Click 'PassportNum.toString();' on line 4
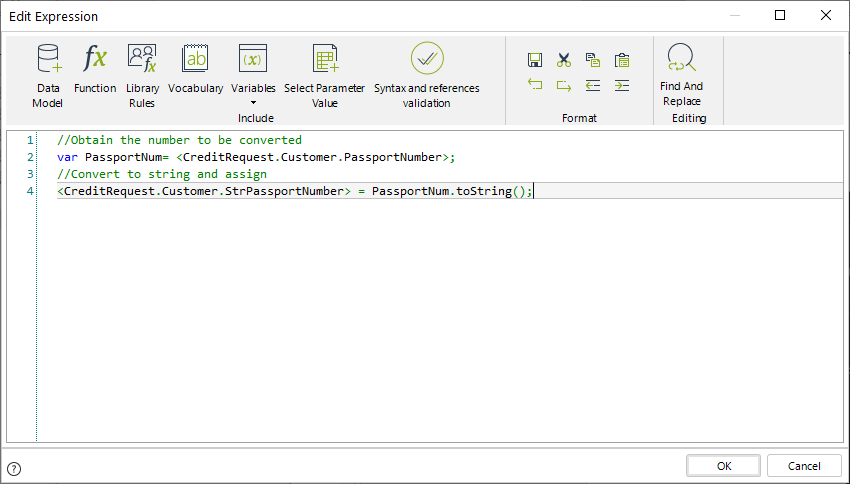This screenshot has height=484, width=850. pos(452,191)
